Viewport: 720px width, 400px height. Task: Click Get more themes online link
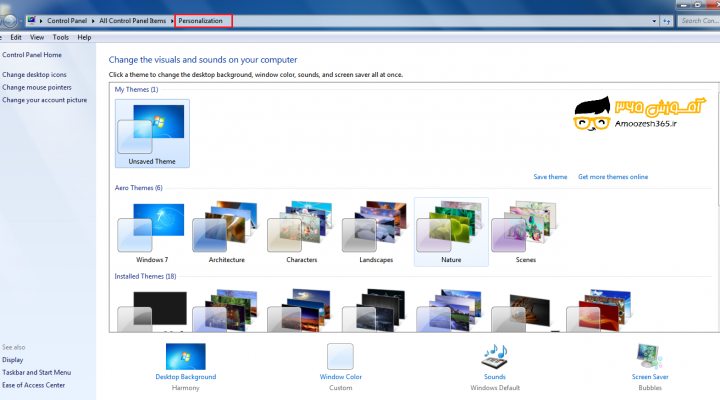[613, 177]
